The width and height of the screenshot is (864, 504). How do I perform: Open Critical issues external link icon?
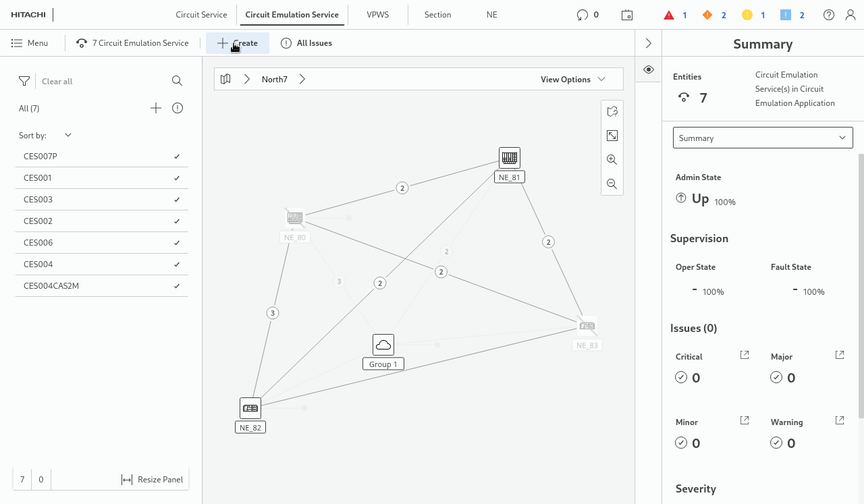745,355
